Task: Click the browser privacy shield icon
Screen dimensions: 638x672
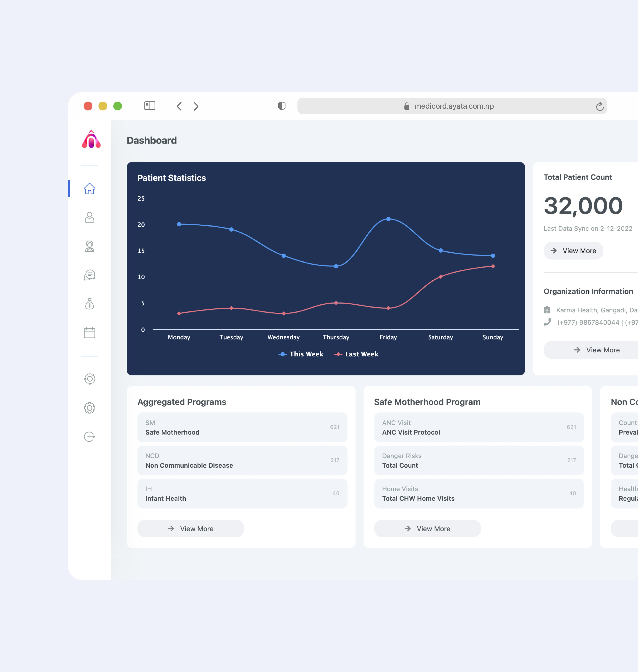Action: (x=282, y=106)
